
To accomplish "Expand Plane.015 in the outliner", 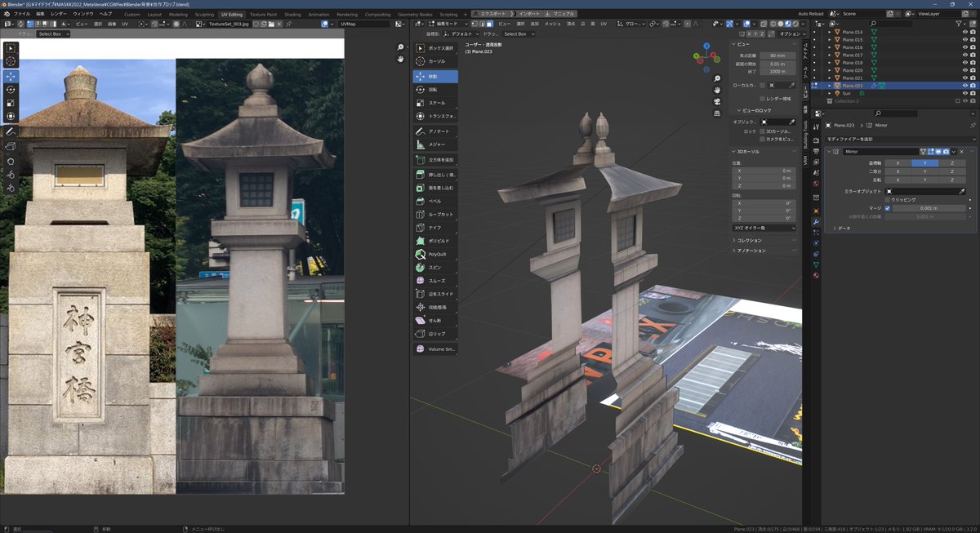I will click(x=830, y=39).
